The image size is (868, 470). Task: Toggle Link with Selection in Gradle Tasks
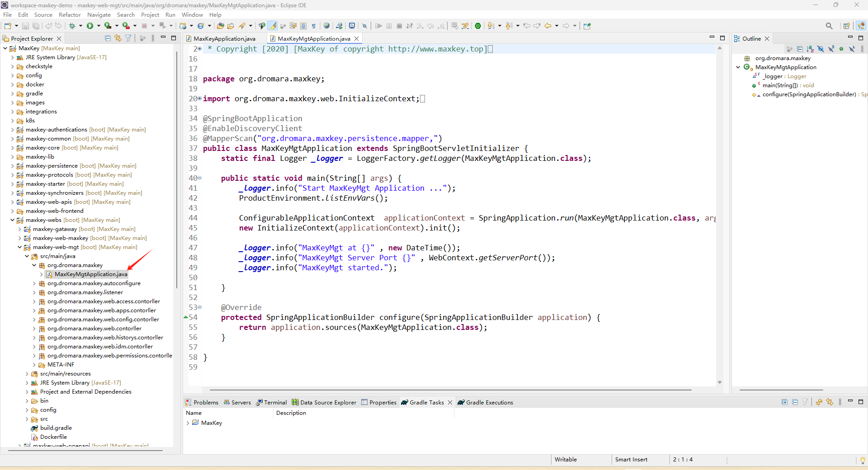point(830,402)
